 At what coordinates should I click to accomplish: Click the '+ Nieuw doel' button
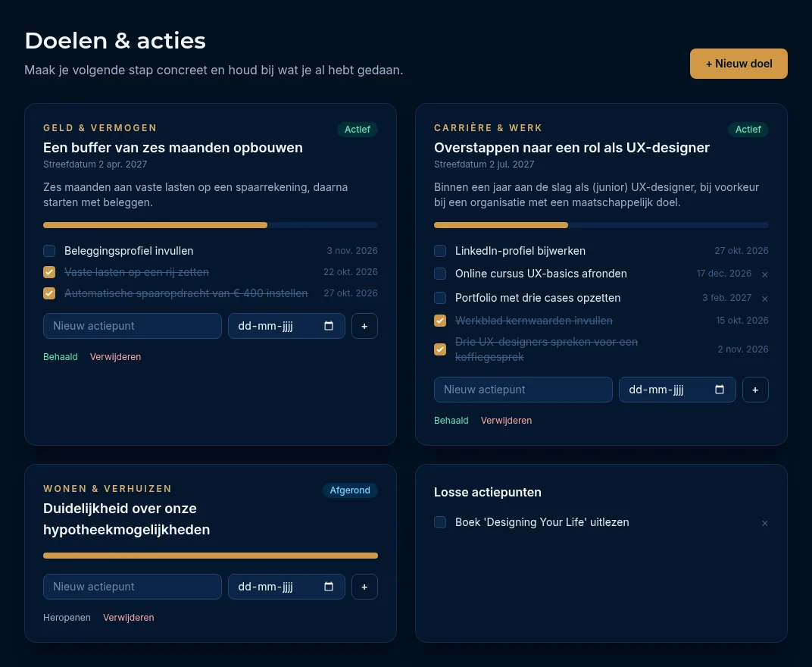pos(739,64)
